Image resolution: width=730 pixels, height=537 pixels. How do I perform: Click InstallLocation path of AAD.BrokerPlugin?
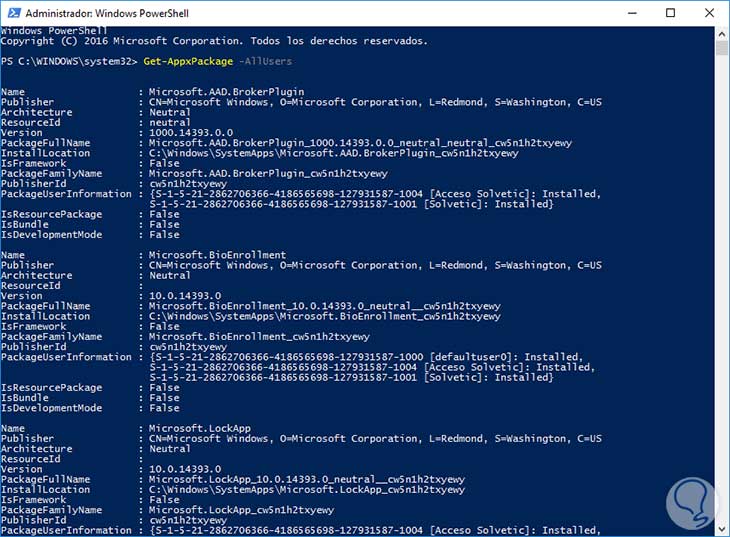pyautogui.click(x=333, y=153)
